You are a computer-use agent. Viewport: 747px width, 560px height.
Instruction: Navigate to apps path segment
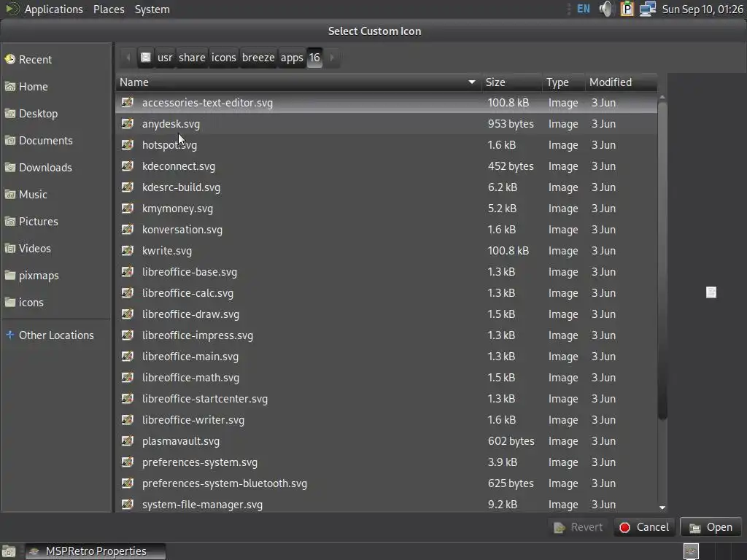click(292, 58)
